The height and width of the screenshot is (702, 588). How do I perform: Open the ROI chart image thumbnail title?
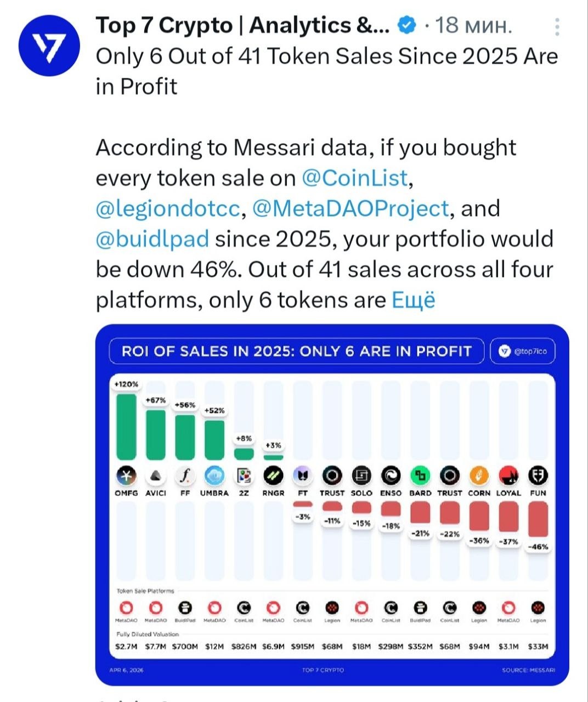point(296,352)
